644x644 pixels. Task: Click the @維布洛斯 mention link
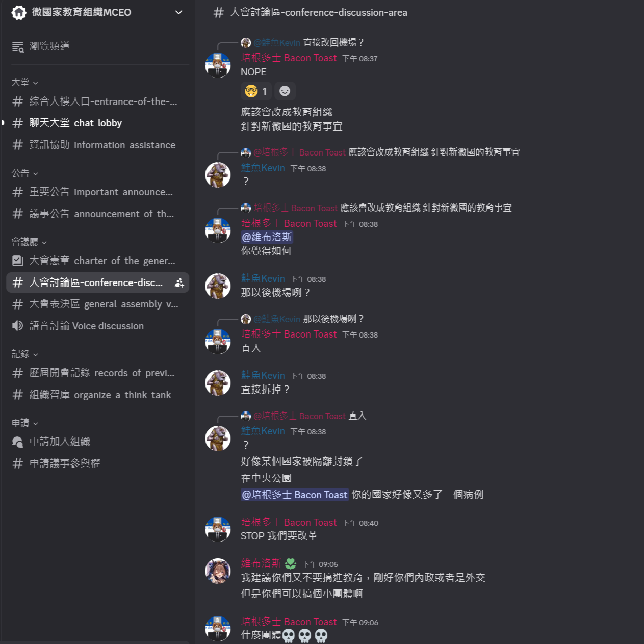tap(267, 237)
